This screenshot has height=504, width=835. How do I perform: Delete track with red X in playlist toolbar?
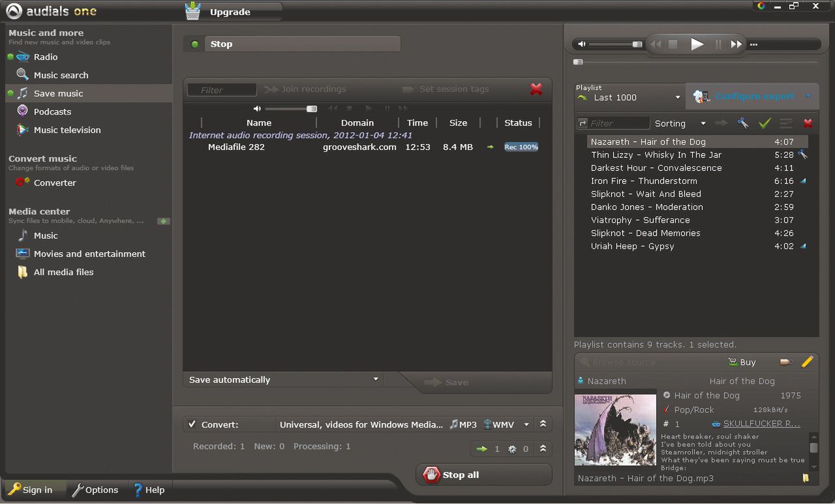(808, 123)
